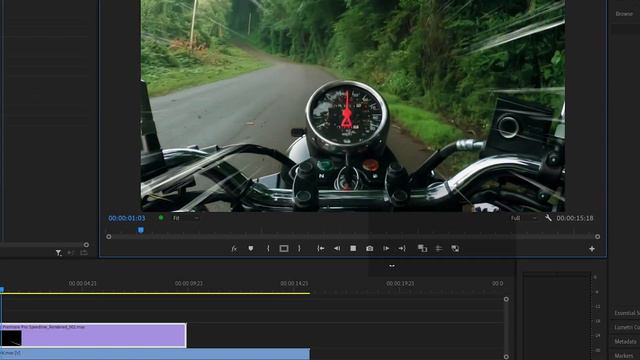
Task: Open the Lumetri Color panel tab
Action: pyautogui.click(x=627, y=327)
